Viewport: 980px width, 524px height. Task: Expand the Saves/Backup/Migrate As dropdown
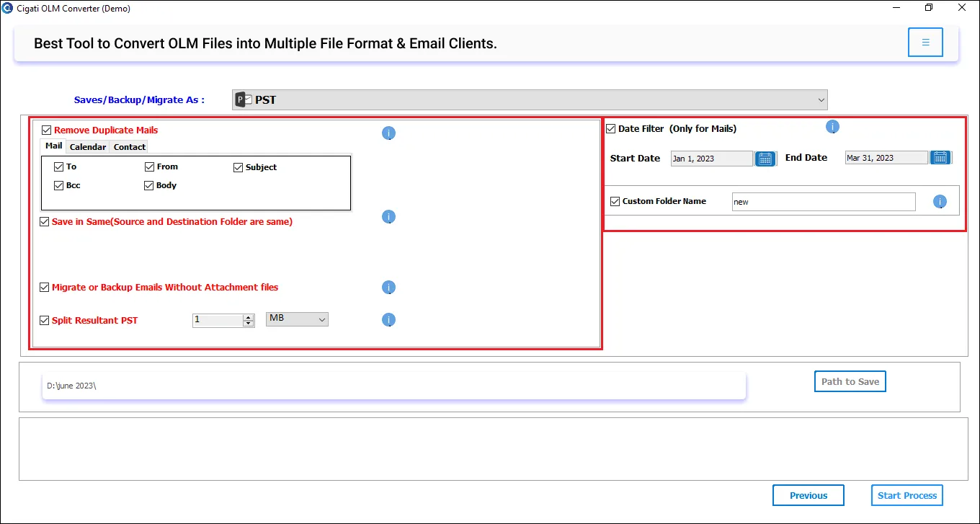[x=821, y=100]
